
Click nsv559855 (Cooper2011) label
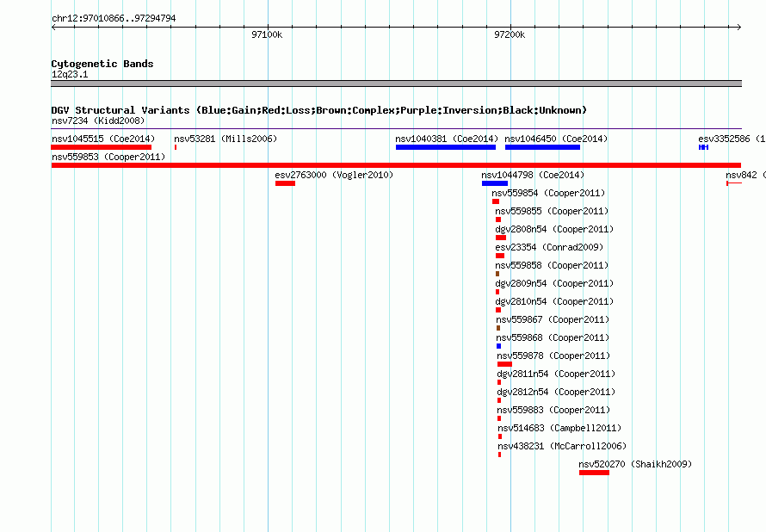(552, 211)
